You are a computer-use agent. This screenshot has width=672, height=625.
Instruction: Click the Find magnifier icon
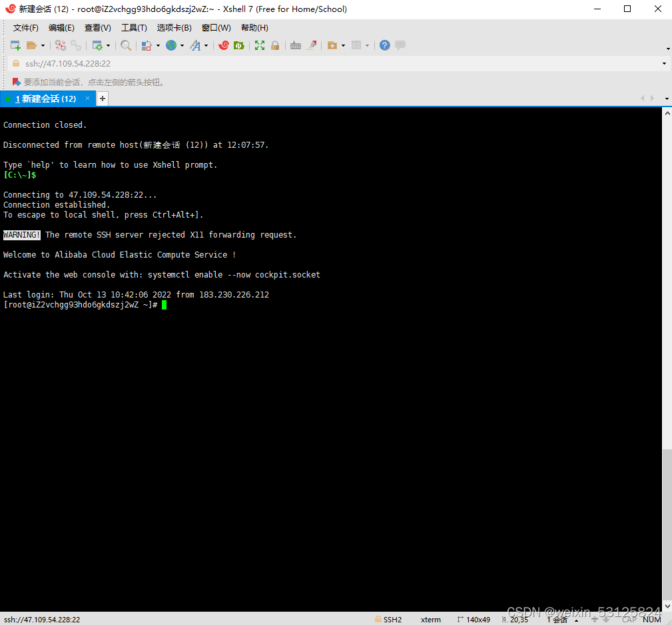pyautogui.click(x=126, y=45)
